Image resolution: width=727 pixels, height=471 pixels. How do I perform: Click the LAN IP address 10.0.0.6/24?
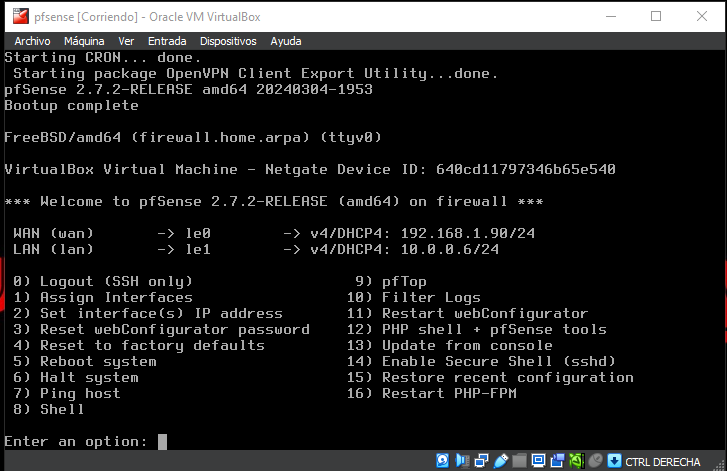click(x=450, y=249)
